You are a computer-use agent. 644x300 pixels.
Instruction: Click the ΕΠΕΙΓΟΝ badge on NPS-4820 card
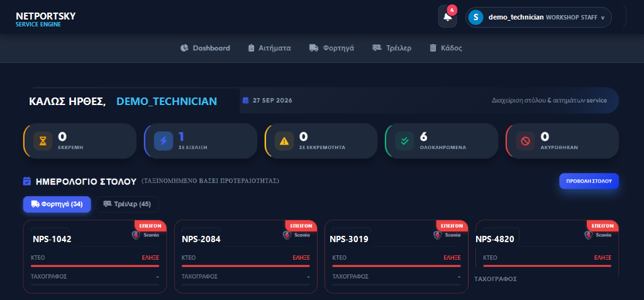click(x=603, y=226)
